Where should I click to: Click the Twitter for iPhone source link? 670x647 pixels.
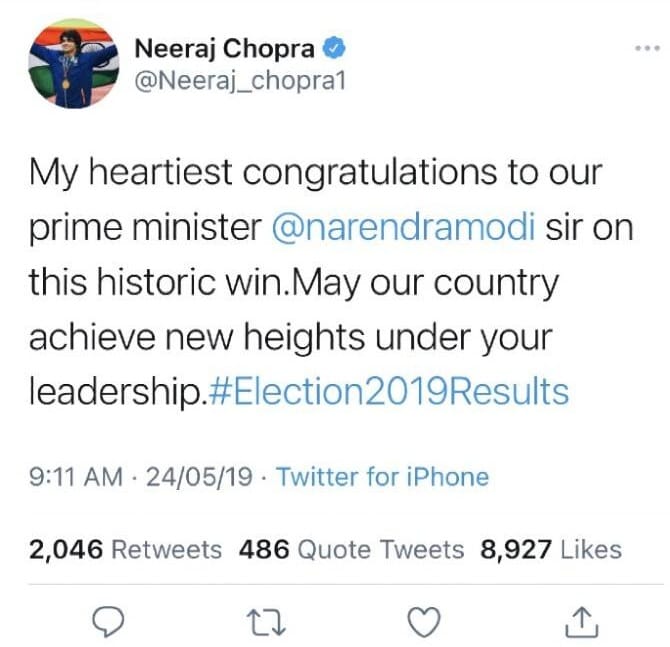coord(382,476)
